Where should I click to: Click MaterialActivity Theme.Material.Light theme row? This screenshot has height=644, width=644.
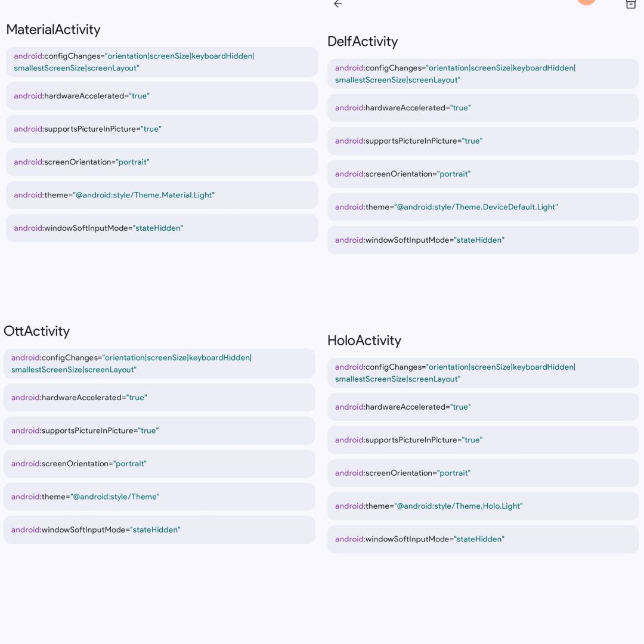pyautogui.click(x=162, y=195)
